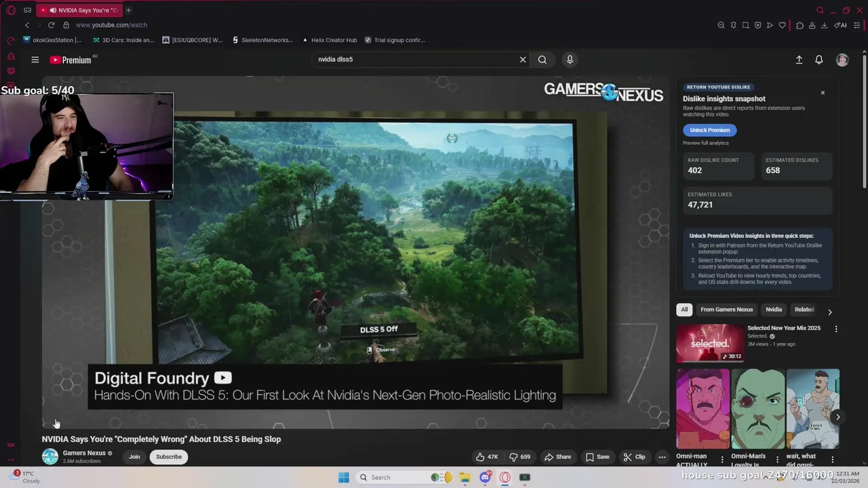
Task: Select the From Gamers Nexus chip
Action: [726, 310]
